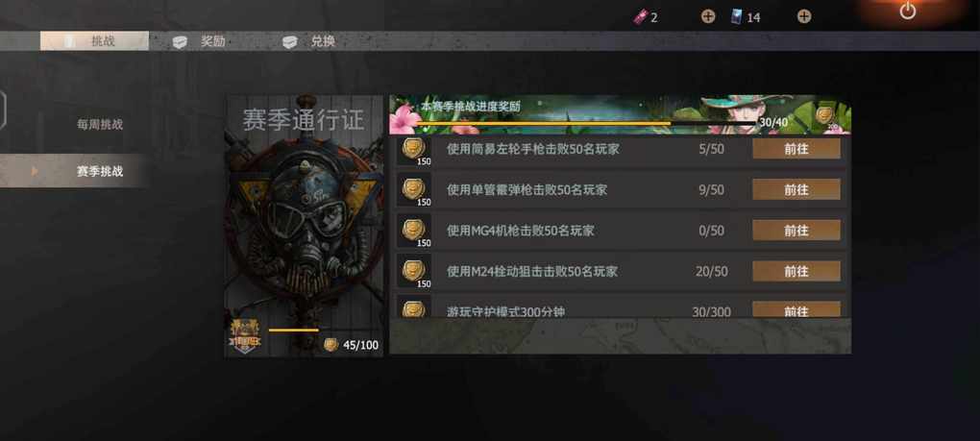The width and height of the screenshot is (980, 441).
Task: Click the blue card currency icon
Action: tap(738, 17)
